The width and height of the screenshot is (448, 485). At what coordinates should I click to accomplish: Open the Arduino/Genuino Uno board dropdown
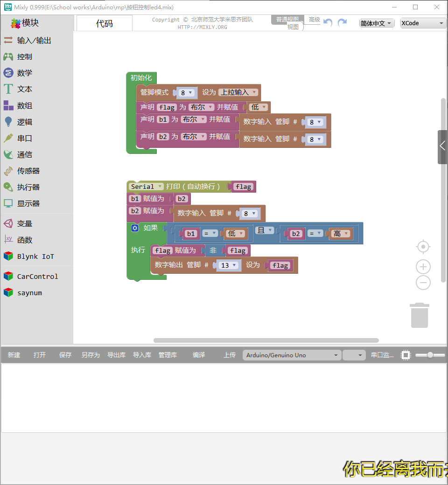point(292,355)
